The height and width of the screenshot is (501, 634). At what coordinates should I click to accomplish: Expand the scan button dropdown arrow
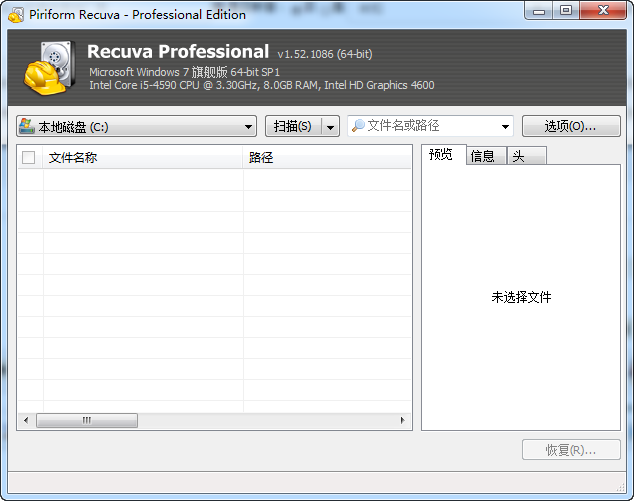330,126
